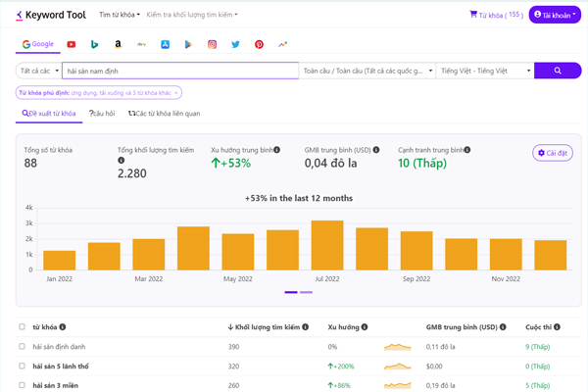Select the Google Play Store source
The image size is (588, 392).
pos(188,44)
